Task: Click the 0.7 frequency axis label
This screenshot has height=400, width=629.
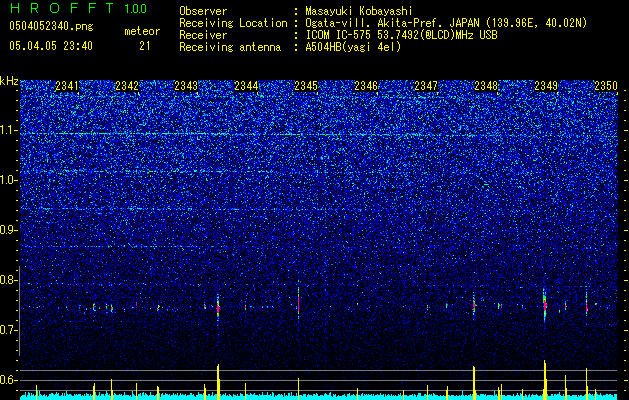Action: (x=9, y=330)
